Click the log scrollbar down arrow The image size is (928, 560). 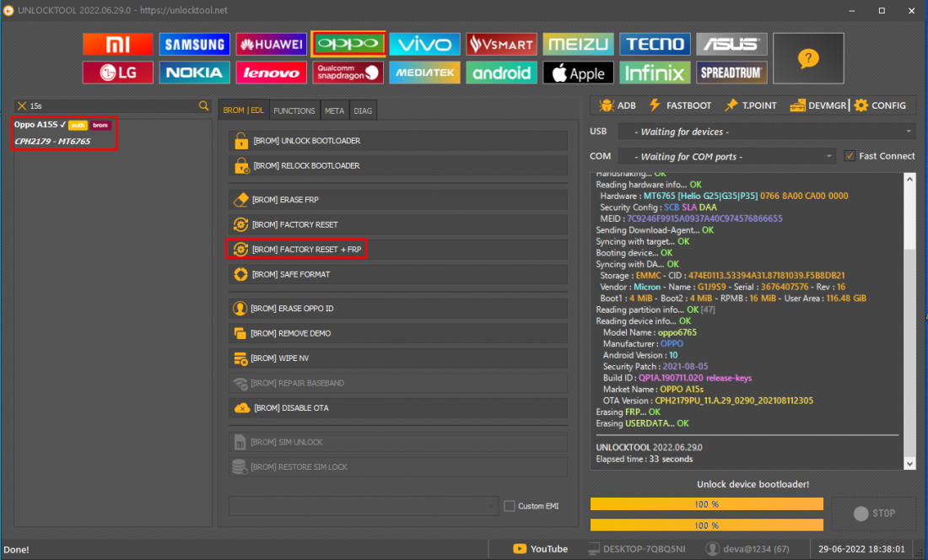[909, 464]
